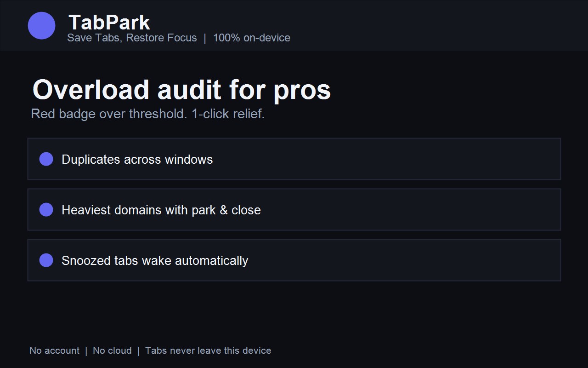The height and width of the screenshot is (368, 588).
Task: Select 'Heaviest domains with park & close' text
Action: [161, 210]
